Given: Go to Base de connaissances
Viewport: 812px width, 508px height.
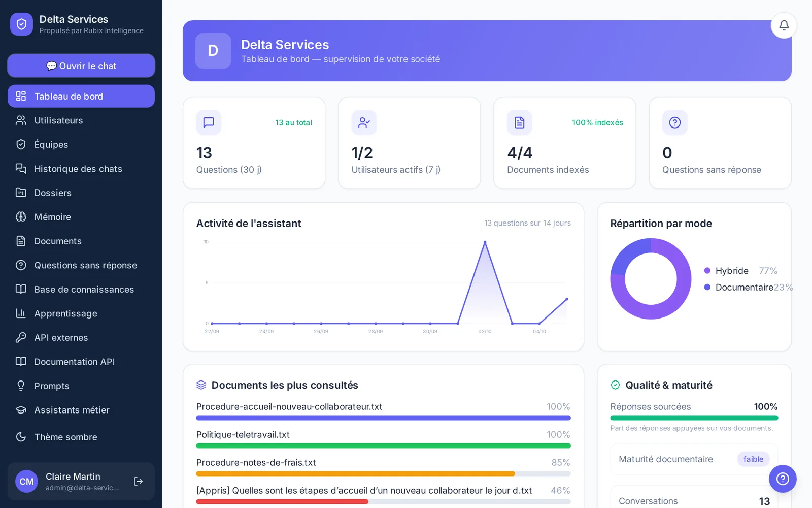Looking at the screenshot, I should (81, 289).
